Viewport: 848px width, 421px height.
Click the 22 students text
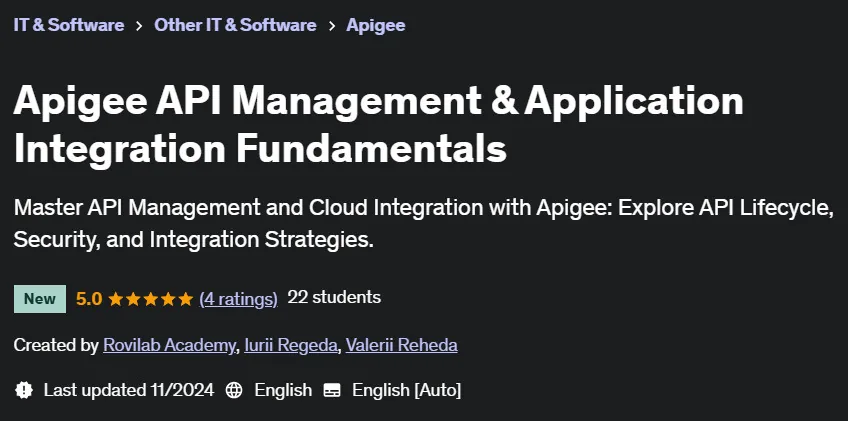coord(334,297)
